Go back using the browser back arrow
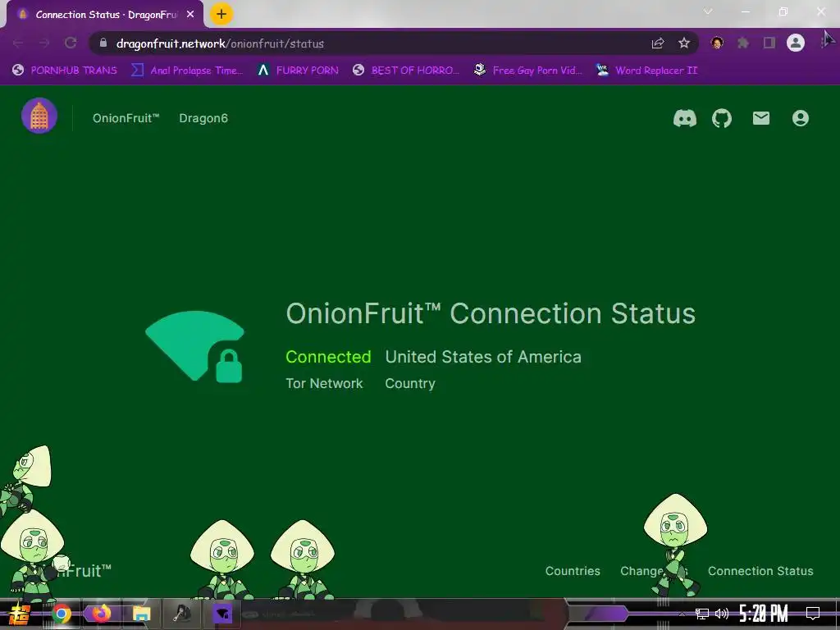The image size is (840, 630). 18,43
